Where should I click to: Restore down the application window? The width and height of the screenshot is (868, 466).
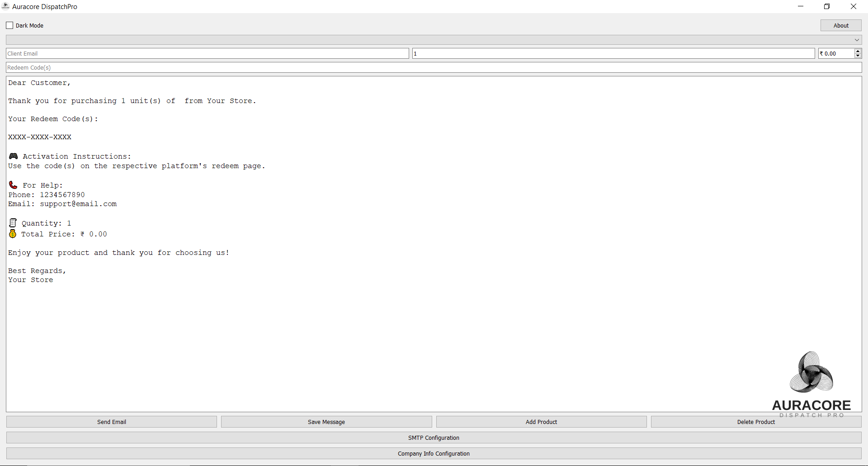(x=827, y=6)
